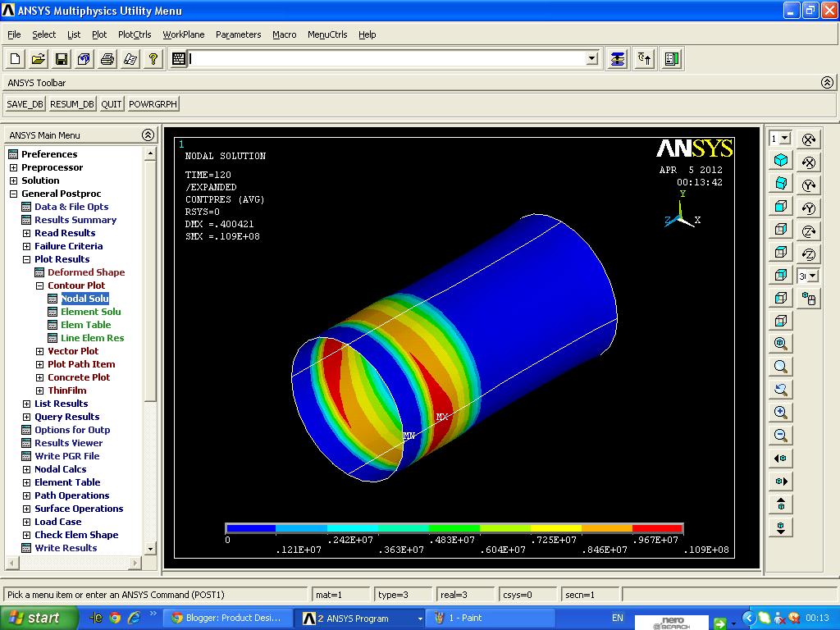Viewport: 840px width, 630px height.
Task: Expand the List Results node
Action: pyautogui.click(x=26, y=404)
